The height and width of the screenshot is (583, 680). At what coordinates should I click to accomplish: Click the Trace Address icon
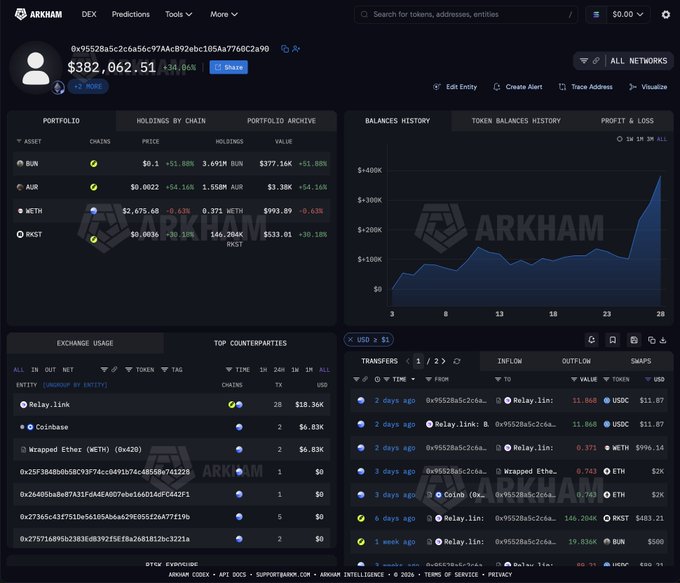pyautogui.click(x=562, y=87)
